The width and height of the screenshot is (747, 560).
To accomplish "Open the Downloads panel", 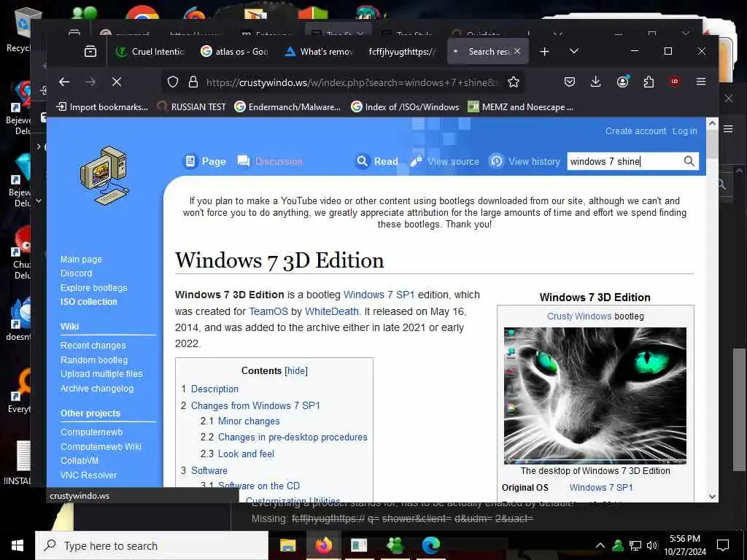I will [x=595, y=82].
